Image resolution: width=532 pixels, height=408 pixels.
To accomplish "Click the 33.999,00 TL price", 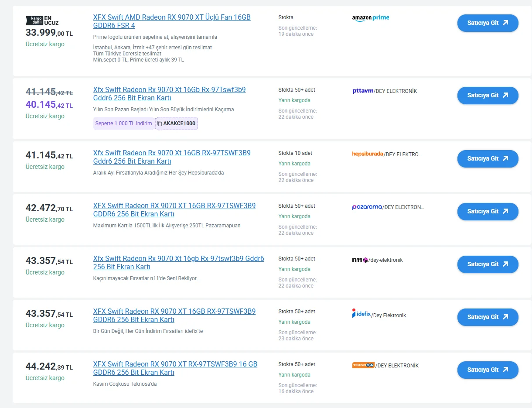I will [x=49, y=33].
